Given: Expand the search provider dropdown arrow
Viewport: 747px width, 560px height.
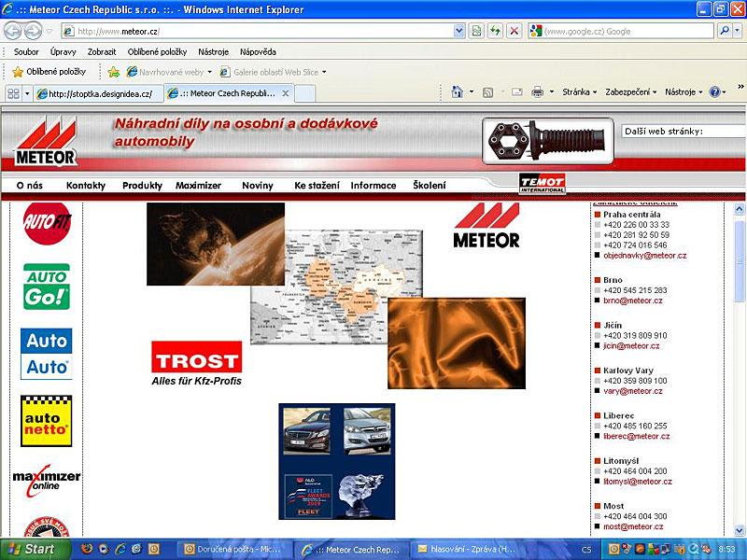Looking at the screenshot, I should [737, 31].
